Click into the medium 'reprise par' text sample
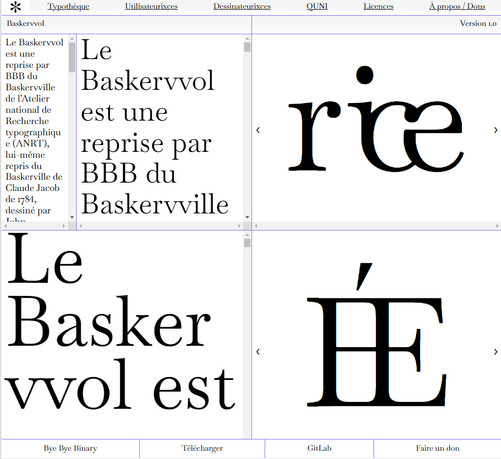Image resolution: width=501 pixels, height=459 pixels. pos(146,144)
